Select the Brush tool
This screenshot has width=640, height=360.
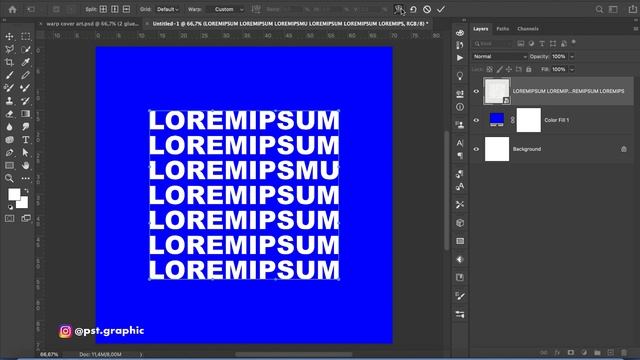point(9,75)
